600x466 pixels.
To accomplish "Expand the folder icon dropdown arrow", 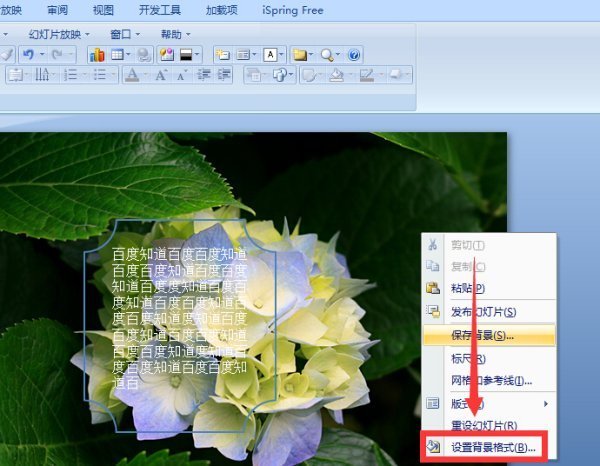I will tap(311, 55).
